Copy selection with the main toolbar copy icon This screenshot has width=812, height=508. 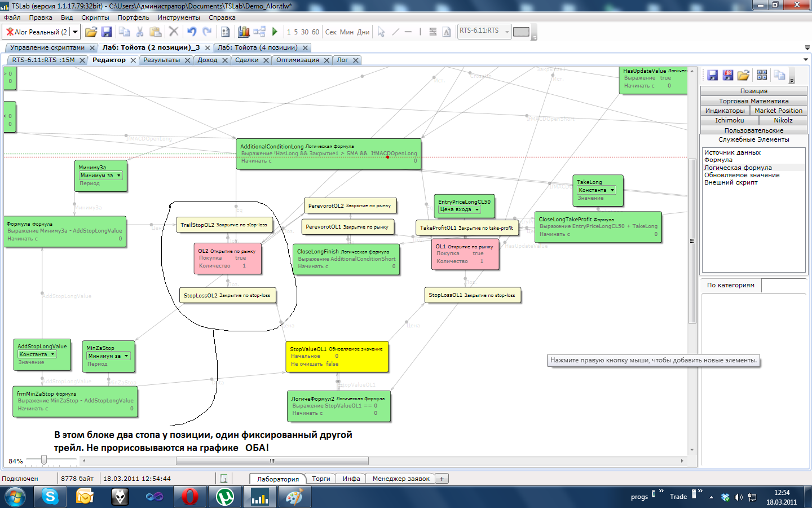[x=125, y=32]
